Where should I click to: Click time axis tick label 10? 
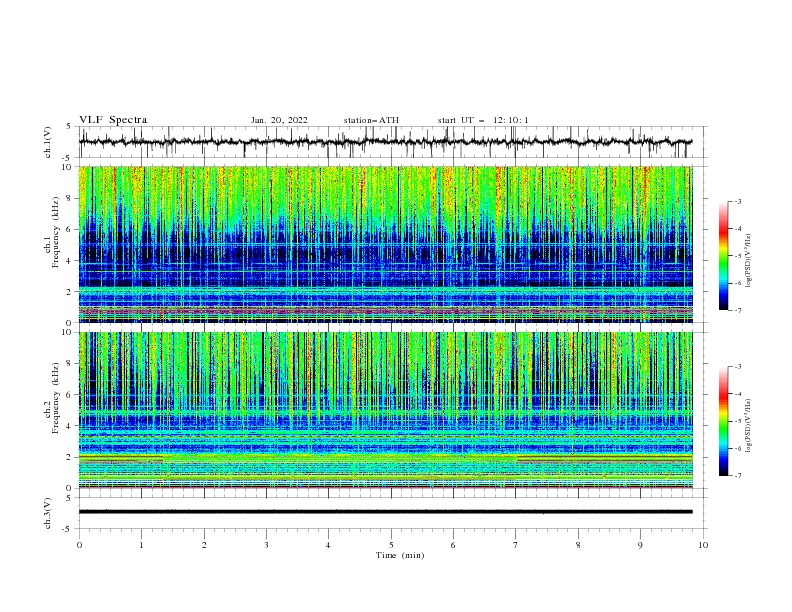703,545
